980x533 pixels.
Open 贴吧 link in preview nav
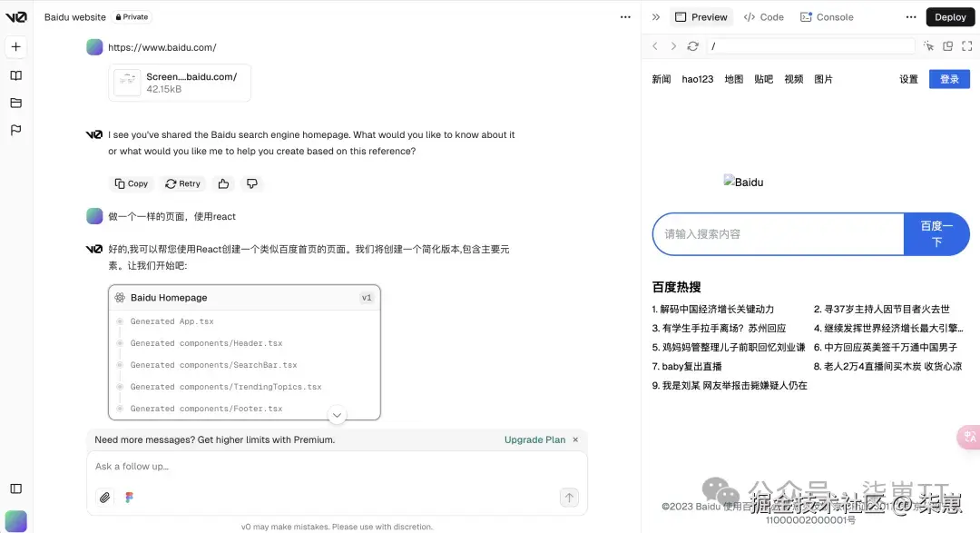pyautogui.click(x=764, y=79)
